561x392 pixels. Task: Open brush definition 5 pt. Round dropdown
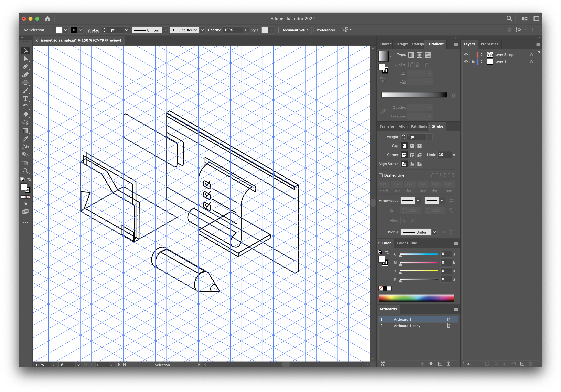pyautogui.click(x=202, y=30)
